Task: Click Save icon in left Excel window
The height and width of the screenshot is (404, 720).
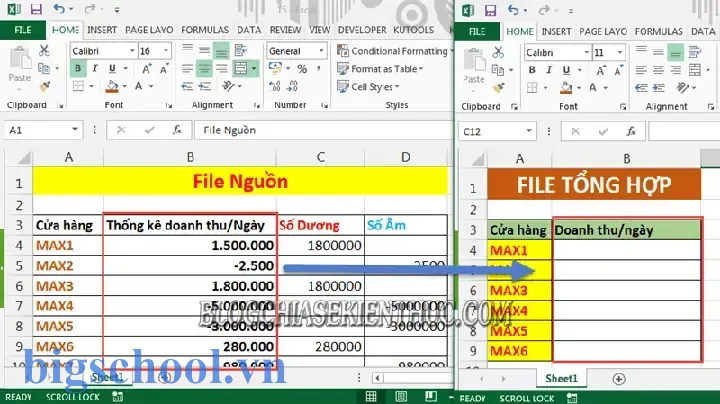Action: coord(36,9)
